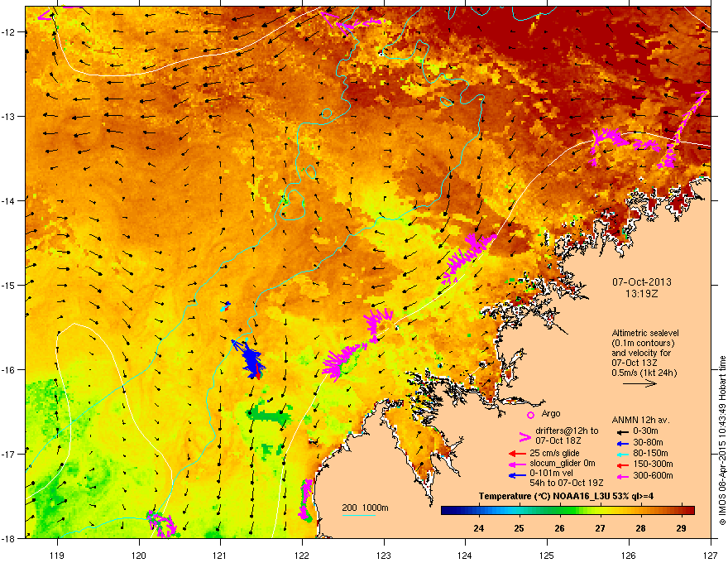Click the 0.5m/s (1kt 24h) label
The height and width of the screenshot is (563, 728).
pyautogui.click(x=644, y=373)
